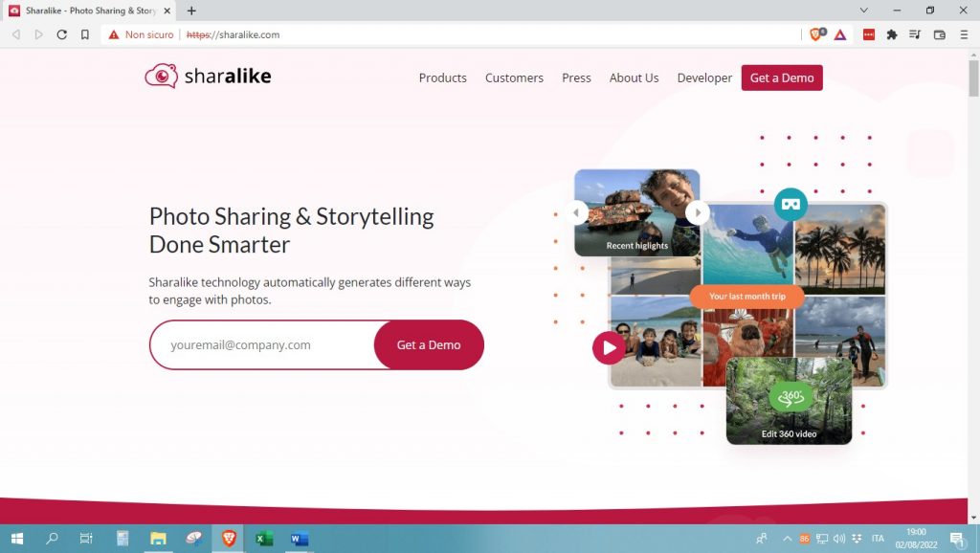Click the sharalike cloud logo
980x553 pixels.
[161, 76]
